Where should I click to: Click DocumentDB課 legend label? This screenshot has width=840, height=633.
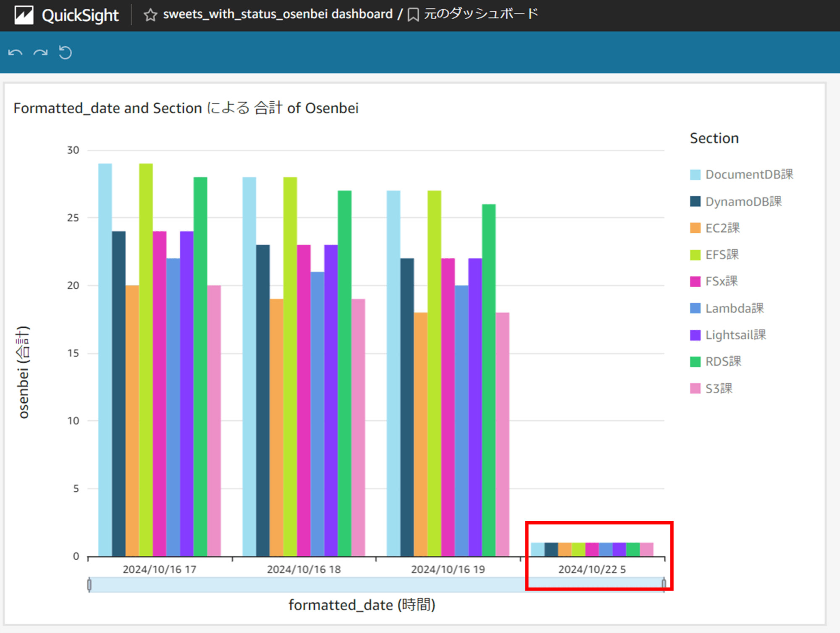tap(749, 174)
